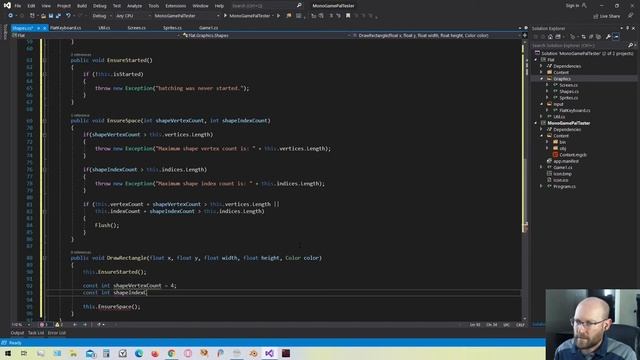This screenshot has height=360, width=640.
Task: Click the Windows Start button
Action: (8, 353)
